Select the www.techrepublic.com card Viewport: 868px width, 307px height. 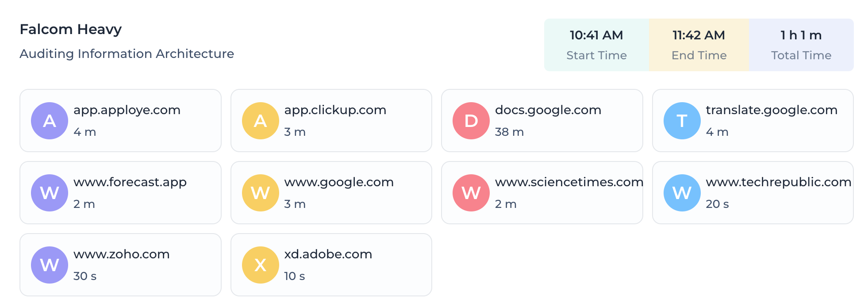(753, 192)
